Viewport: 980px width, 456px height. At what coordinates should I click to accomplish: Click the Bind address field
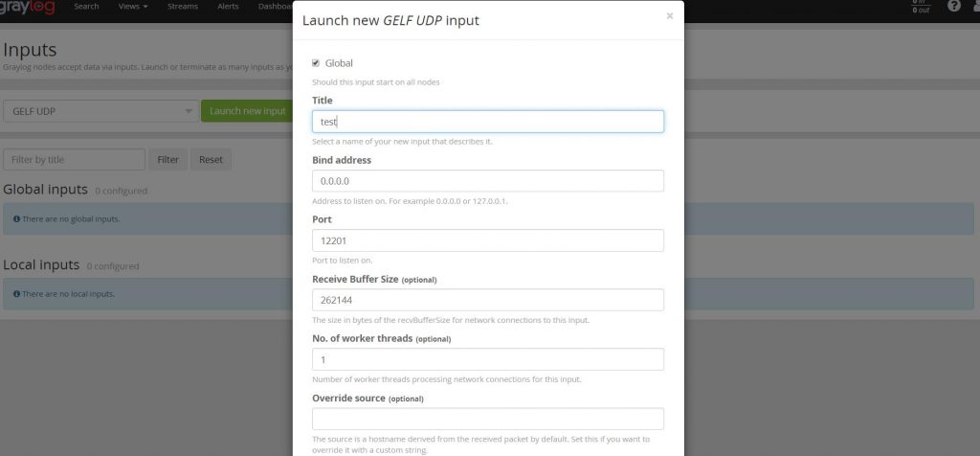pos(488,181)
